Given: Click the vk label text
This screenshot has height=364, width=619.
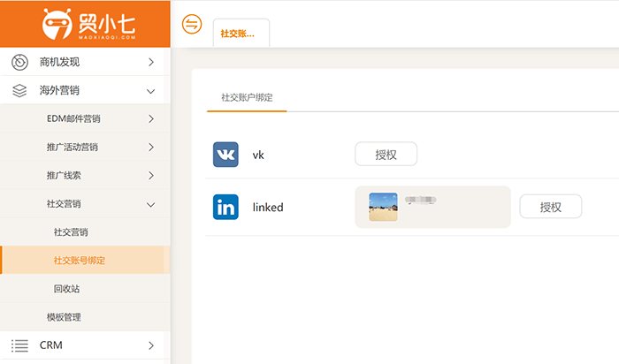Looking at the screenshot, I should click(x=258, y=155).
